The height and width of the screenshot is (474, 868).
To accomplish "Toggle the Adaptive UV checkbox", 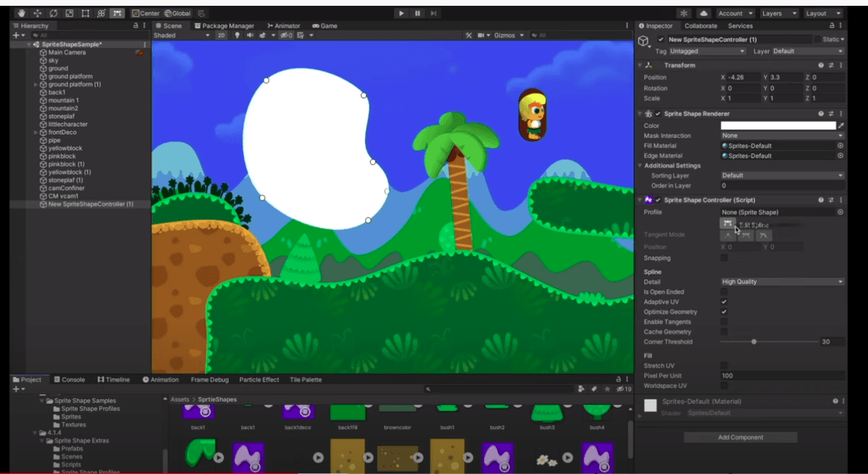I will 724,302.
